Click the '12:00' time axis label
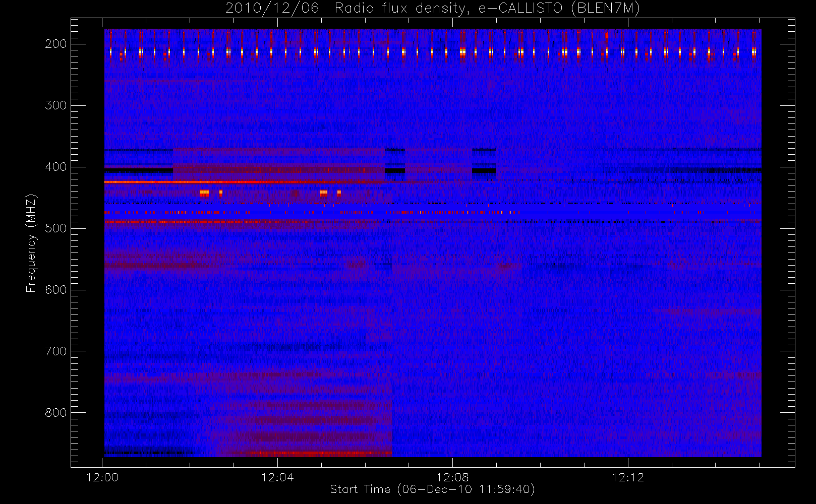 click(102, 477)
